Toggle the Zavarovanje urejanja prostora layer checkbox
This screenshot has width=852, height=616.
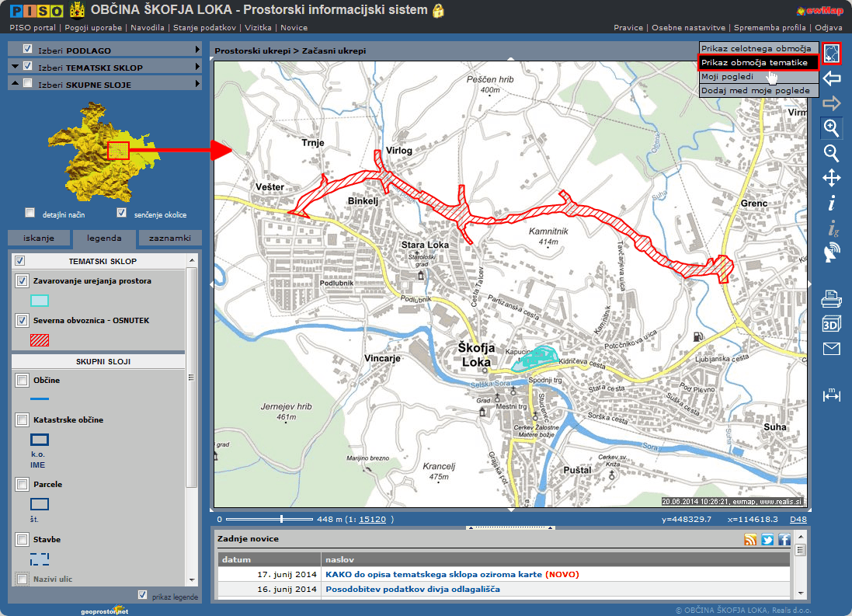[22, 281]
